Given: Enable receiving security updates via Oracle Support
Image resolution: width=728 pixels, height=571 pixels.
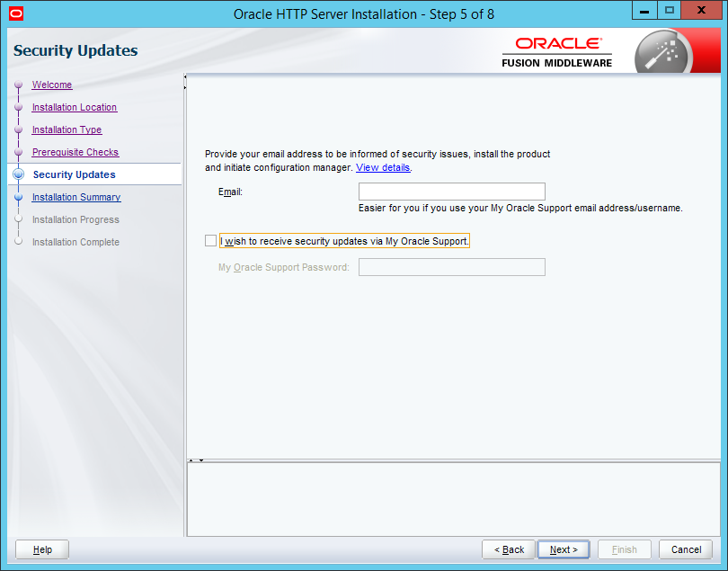Looking at the screenshot, I should pyautogui.click(x=211, y=241).
